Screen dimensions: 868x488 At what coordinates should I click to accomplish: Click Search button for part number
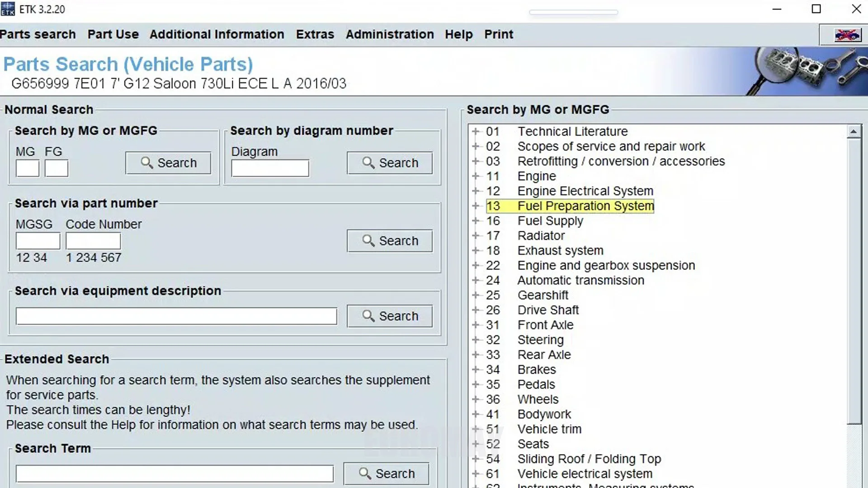tap(390, 241)
